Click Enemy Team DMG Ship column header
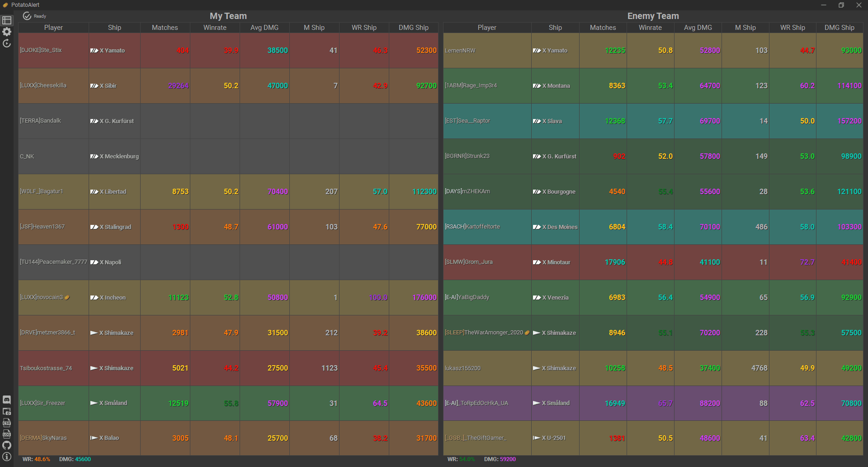868x467 pixels. (839, 28)
